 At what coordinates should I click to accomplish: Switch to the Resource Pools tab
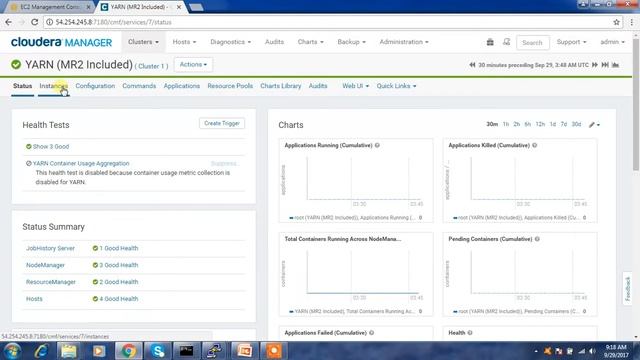click(x=230, y=86)
